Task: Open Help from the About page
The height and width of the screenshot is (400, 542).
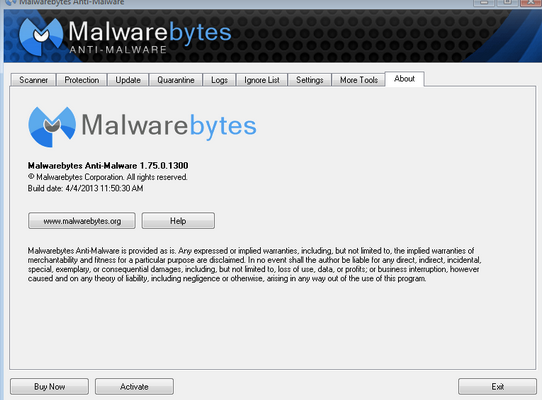Action: coord(178,221)
